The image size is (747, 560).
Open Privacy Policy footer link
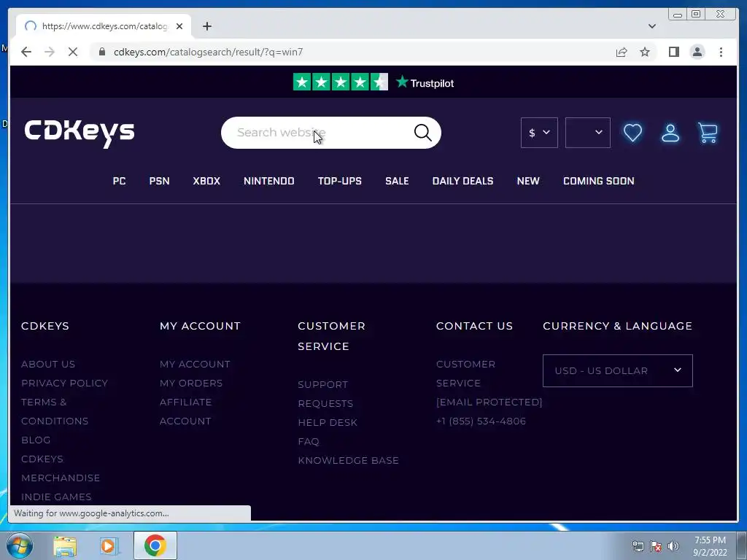tap(64, 384)
